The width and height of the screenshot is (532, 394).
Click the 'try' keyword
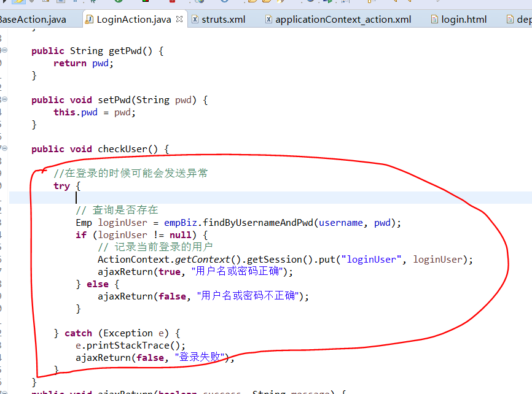pyautogui.click(x=62, y=186)
